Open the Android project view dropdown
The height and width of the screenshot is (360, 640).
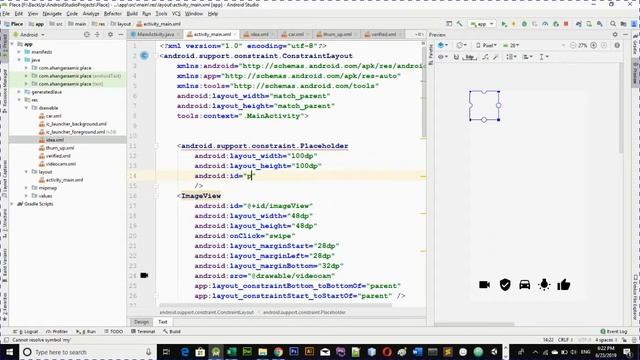pos(29,35)
